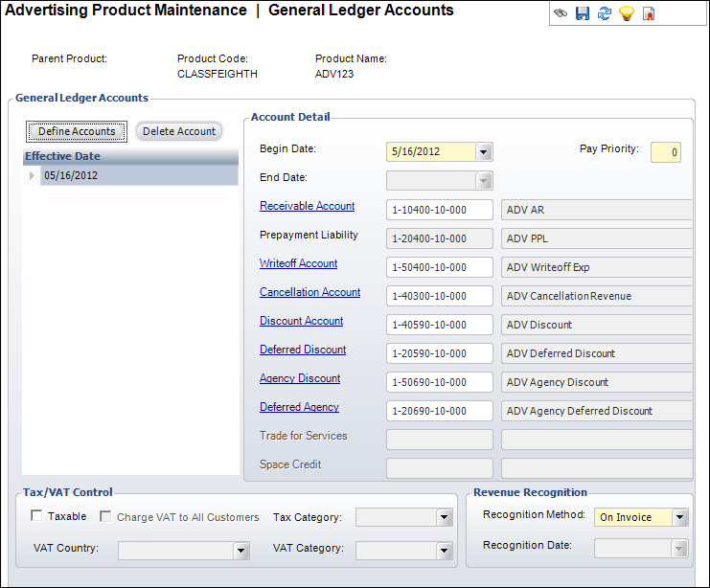Expand the 05/16/2012 effective date row
This screenshot has height=588, width=710.
[x=32, y=176]
